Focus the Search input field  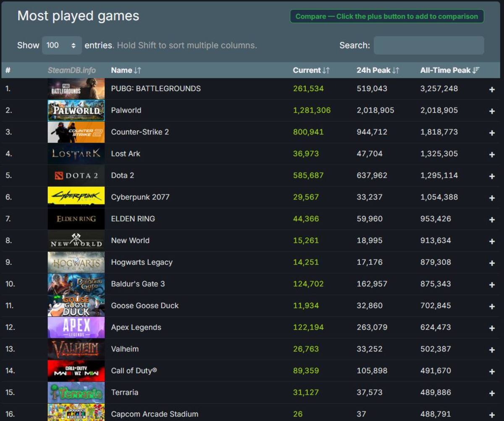pyautogui.click(x=429, y=45)
